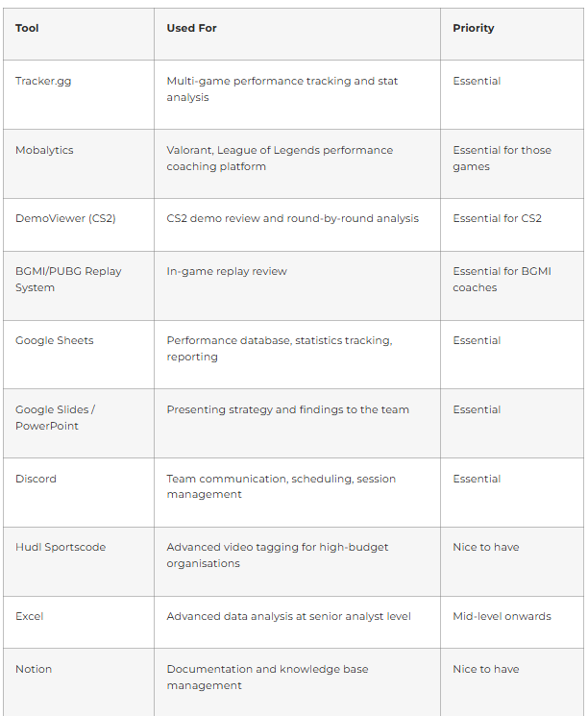Select Google Slides / PowerPoint cell
The width and height of the screenshot is (588, 716).
pos(79,423)
